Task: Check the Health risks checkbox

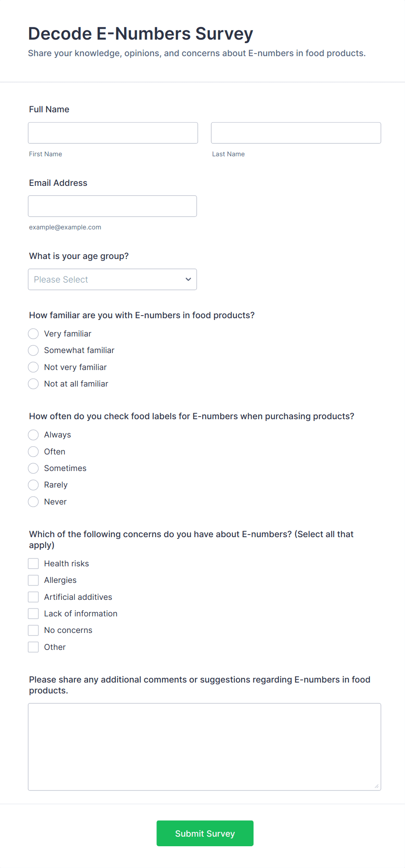Action: click(34, 564)
